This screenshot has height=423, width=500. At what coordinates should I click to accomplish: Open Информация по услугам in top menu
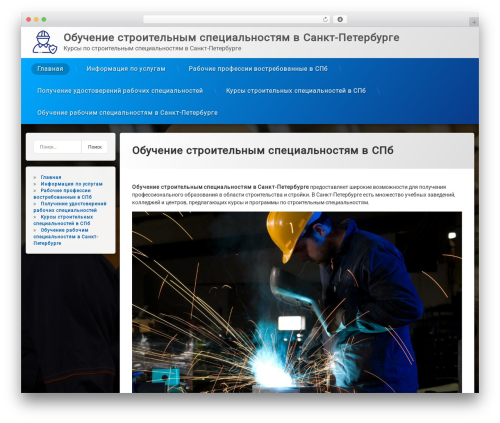tap(126, 69)
